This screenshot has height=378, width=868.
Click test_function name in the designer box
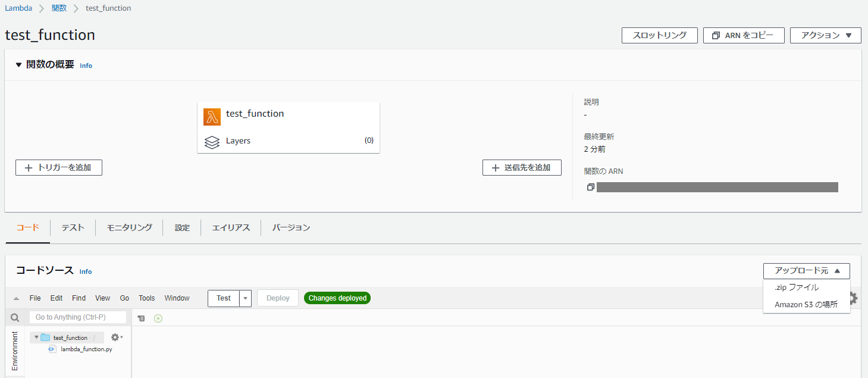coord(255,114)
